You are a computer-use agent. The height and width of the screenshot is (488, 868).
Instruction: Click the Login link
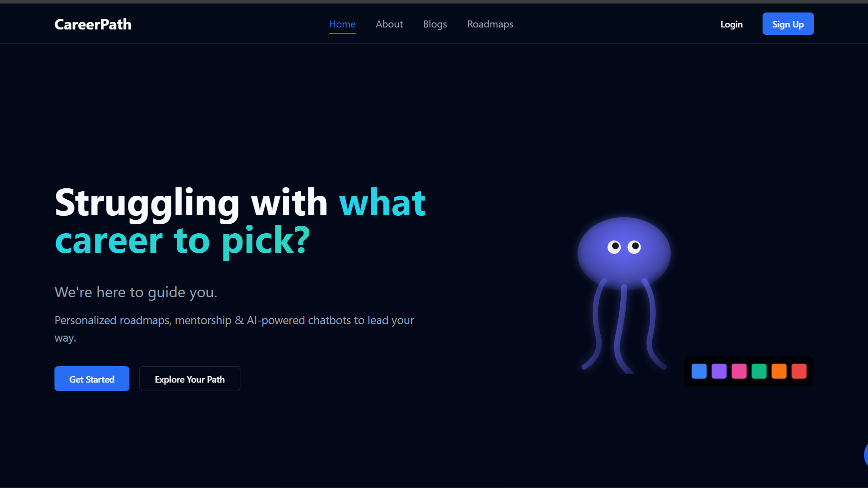pyautogui.click(x=732, y=24)
